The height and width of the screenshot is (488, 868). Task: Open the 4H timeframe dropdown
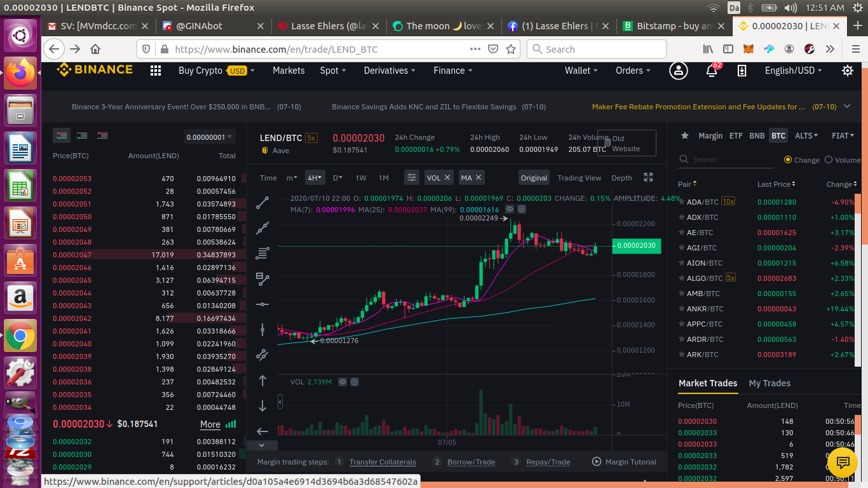315,178
